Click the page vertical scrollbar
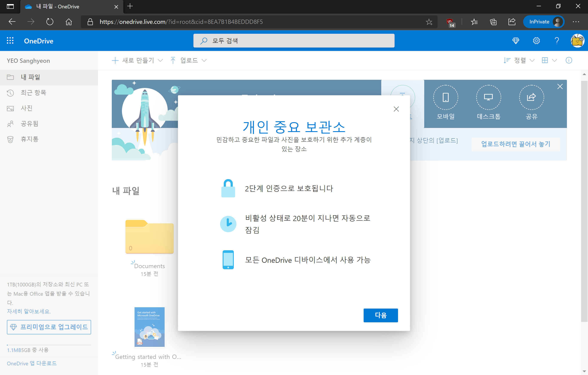The height and width of the screenshot is (375, 588). click(x=584, y=201)
